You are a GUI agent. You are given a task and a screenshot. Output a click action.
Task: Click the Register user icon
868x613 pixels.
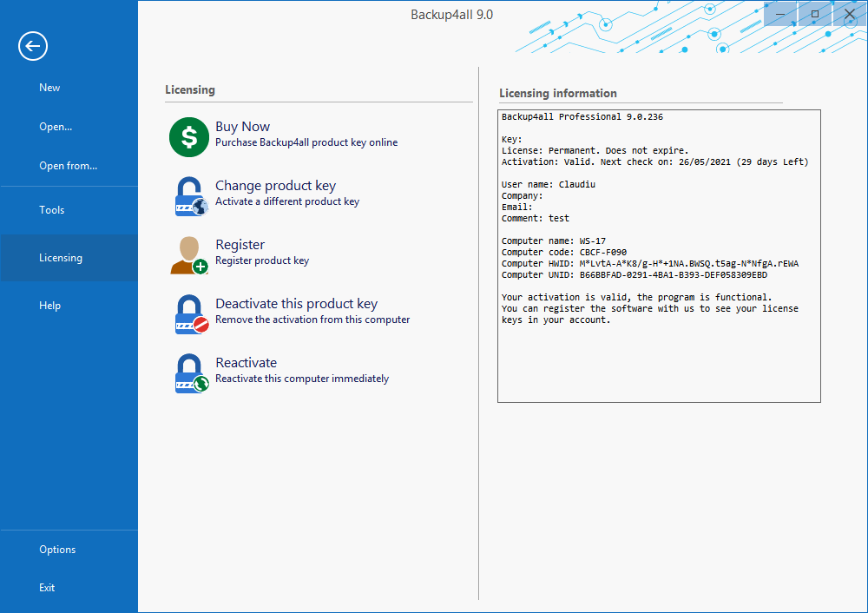coord(189,255)
